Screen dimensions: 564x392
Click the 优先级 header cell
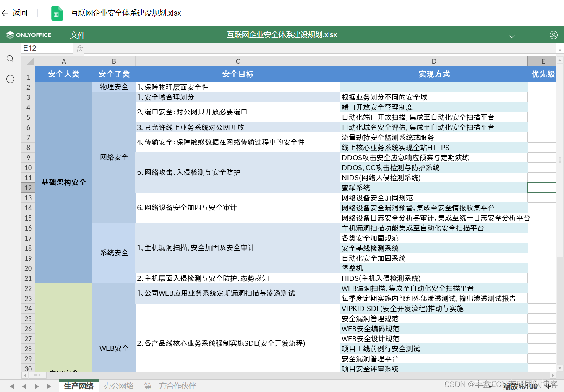coord(542,74)
